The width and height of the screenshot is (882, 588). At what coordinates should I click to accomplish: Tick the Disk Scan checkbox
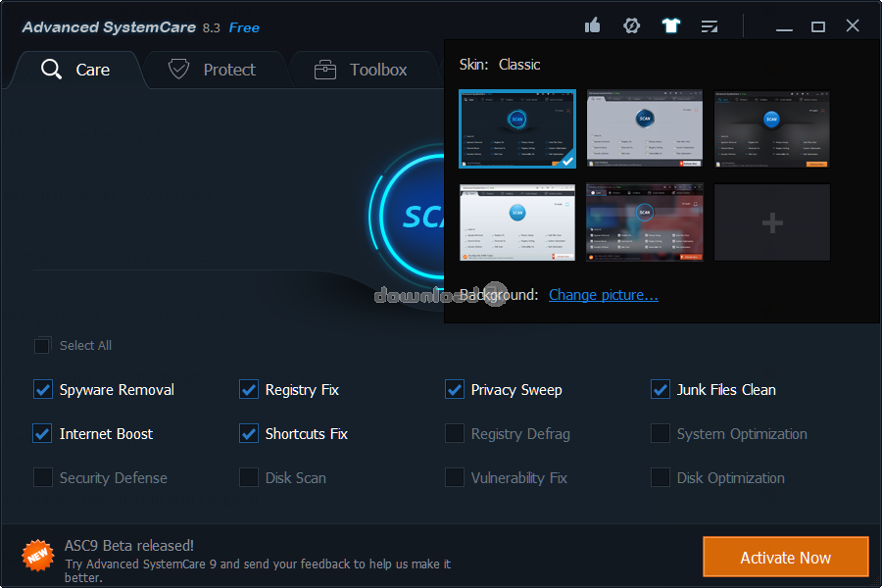pos(249,477)
